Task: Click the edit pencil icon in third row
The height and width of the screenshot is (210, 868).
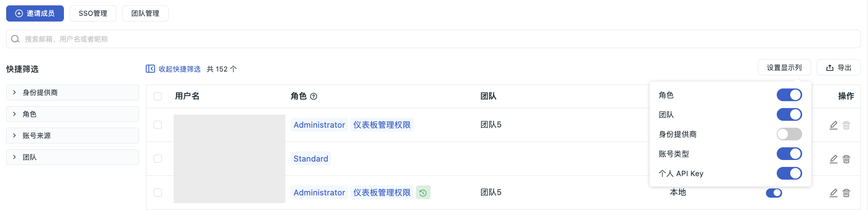Action: click(833, 193)
